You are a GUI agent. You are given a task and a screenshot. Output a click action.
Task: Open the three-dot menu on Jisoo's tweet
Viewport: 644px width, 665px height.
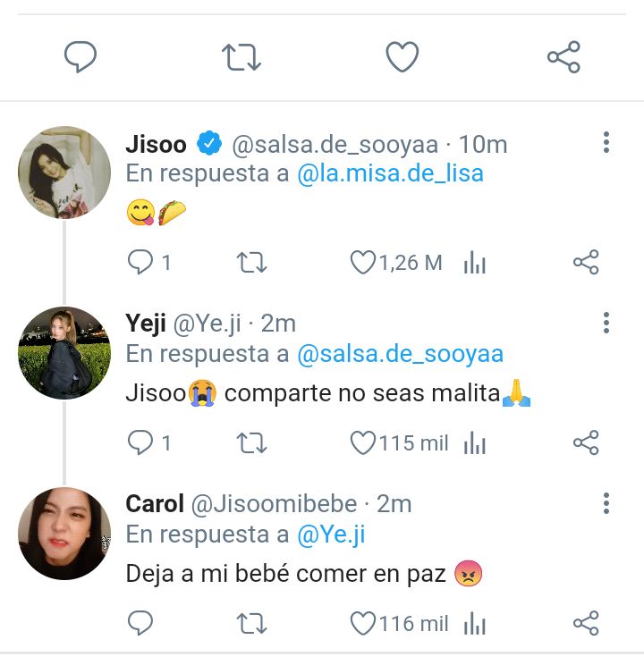pos(606,142)
